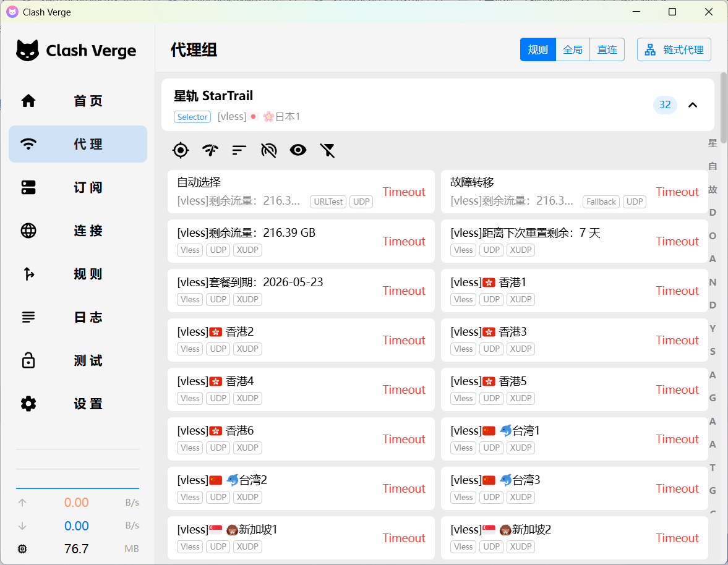This screenshot has height=565, width=728.
Task: Collapse the 星轨 StarTrail proxy group
Action: coord(693,105)
